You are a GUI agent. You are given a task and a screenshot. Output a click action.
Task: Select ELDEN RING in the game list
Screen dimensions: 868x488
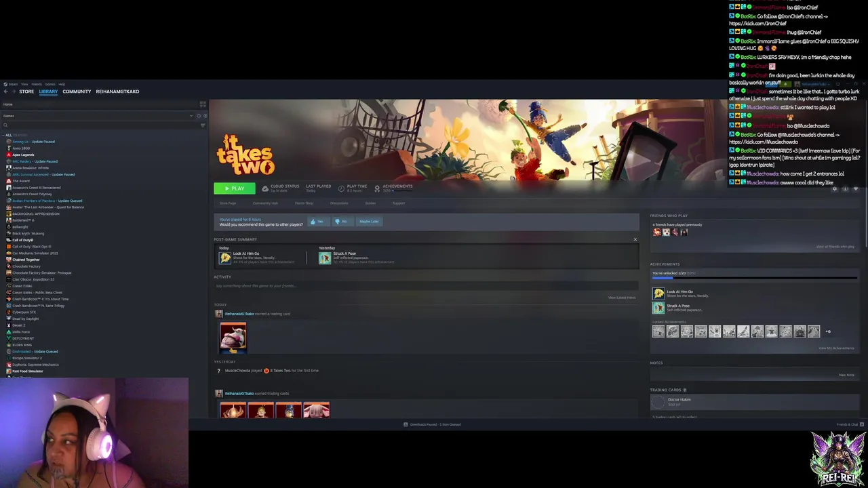tap(22, 345)
